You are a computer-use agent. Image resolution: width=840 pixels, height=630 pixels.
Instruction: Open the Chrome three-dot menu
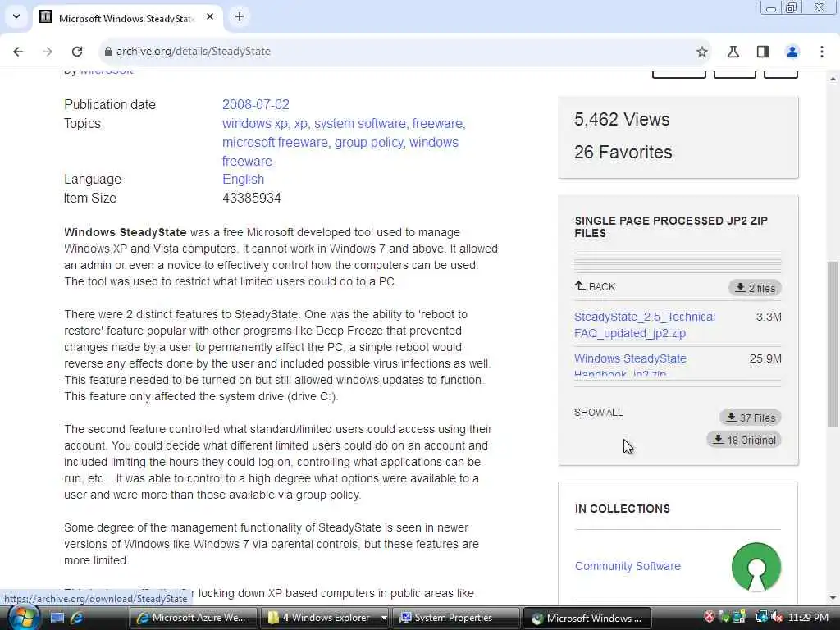pyautogui.click(x=822, y=52)
